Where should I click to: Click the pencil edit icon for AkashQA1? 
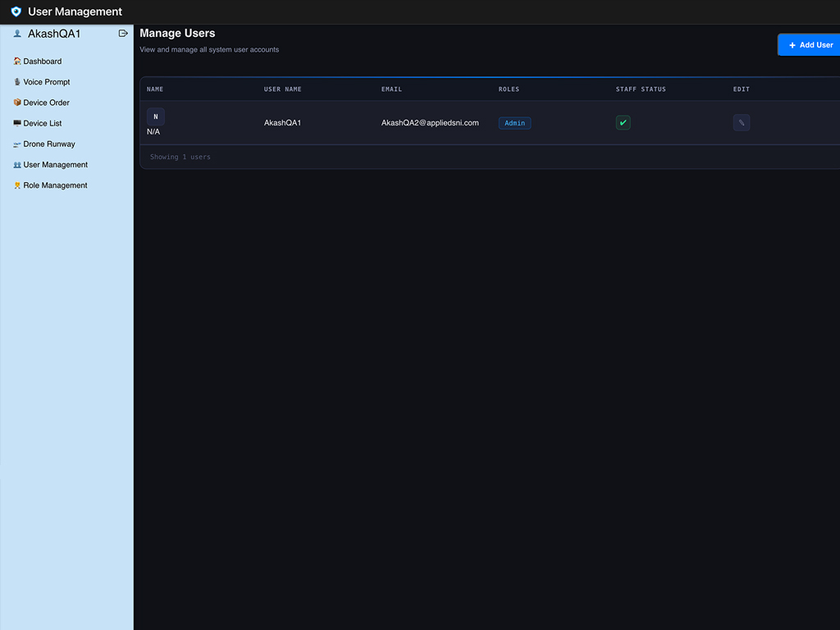(x=742, y=123)
